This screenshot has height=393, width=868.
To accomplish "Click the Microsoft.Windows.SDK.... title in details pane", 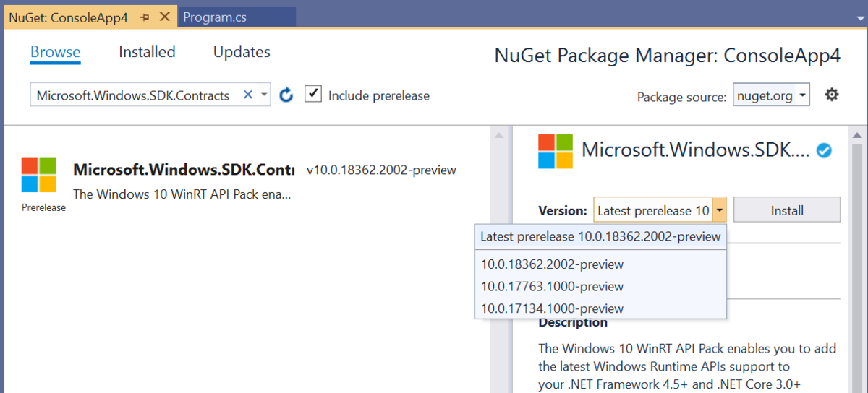I will (695, 150).
